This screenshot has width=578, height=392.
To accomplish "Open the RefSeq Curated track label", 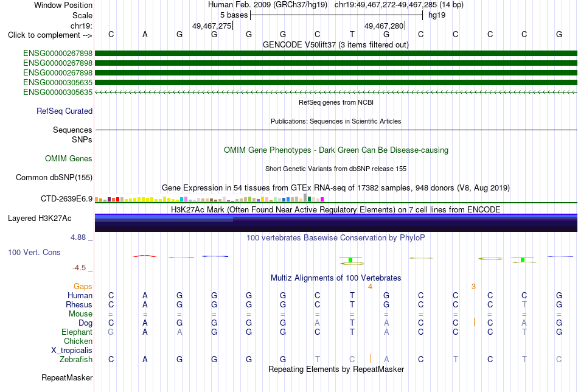I will pyautogui.click(x=64, y=111).
